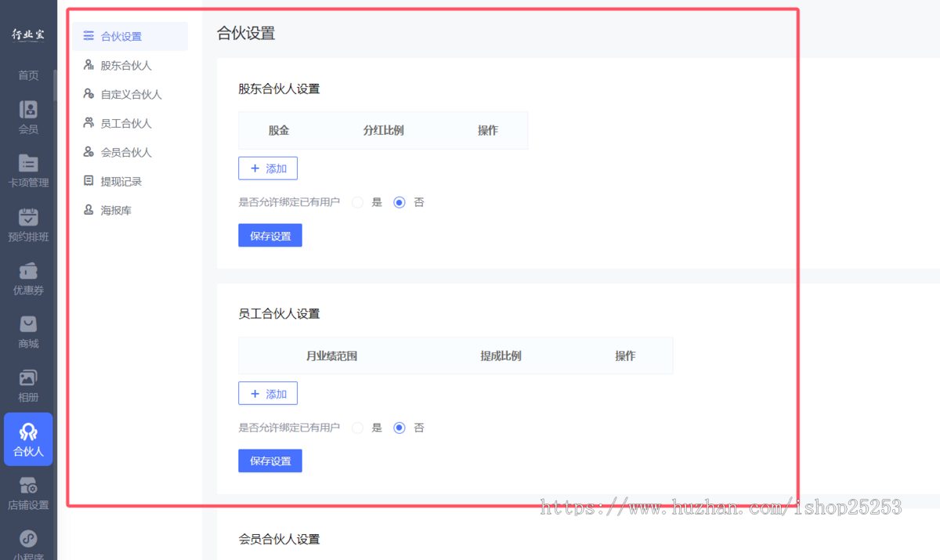Open 商城 shopping bag icon
The height and width of the screenshot is (560, 940).
click(28, 324)
